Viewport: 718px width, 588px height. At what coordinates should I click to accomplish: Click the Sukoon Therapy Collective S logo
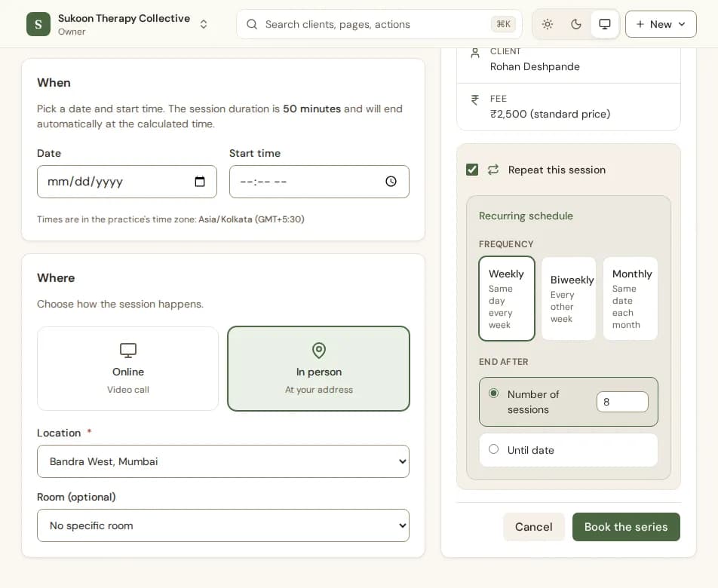(x=38, y=24)
